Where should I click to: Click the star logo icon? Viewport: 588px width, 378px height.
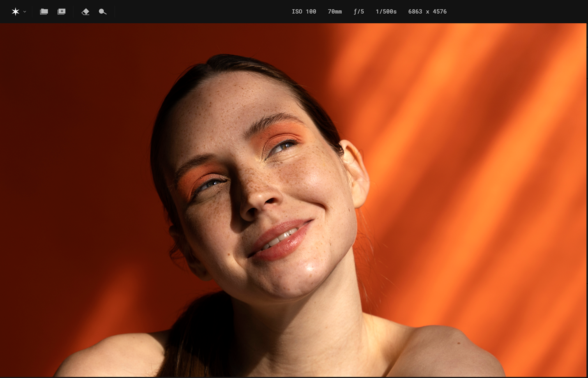click(15, 12)
